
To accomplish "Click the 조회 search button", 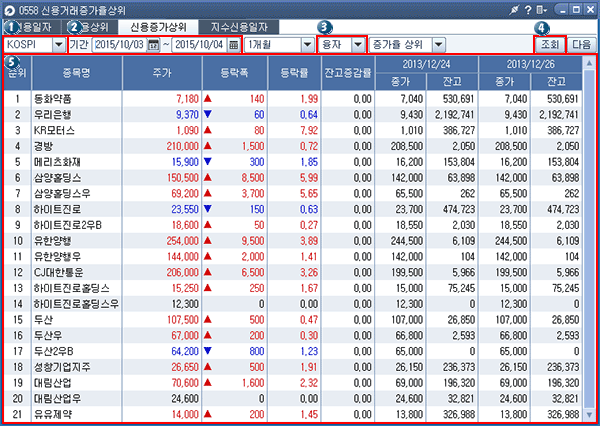I will (x=549, y=45).
